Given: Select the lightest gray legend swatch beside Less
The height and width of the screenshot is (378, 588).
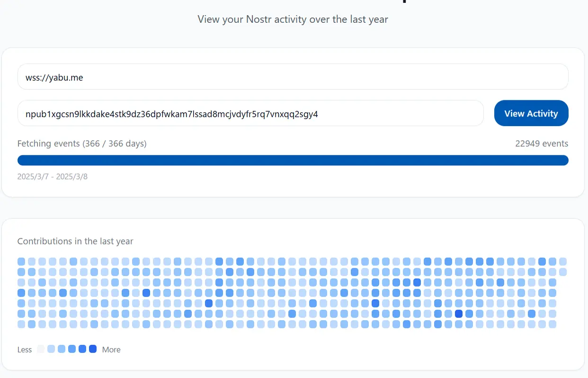Looking at the screenshot, I should pos(41,349).
